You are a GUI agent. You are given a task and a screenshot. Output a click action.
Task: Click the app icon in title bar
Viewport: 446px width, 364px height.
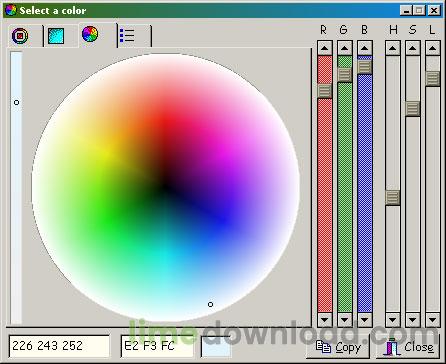click(11, 10)
